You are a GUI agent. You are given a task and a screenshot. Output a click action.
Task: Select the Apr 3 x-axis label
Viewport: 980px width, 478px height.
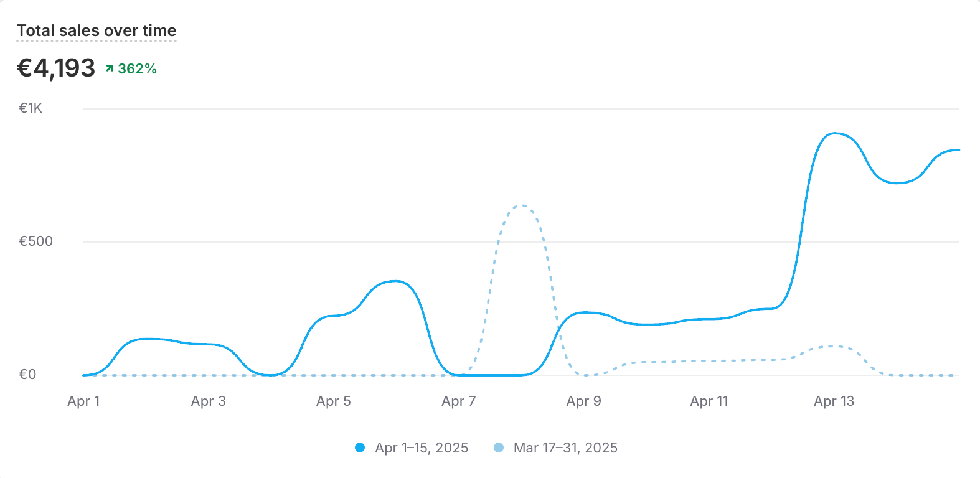tap(209, 401)
